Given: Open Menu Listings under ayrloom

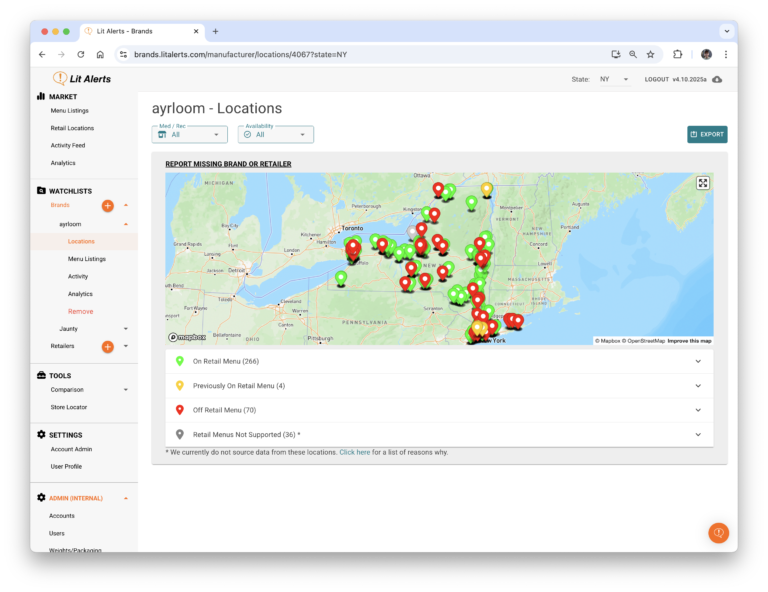Looking at the screenshot, I should (x=87, y=259).
